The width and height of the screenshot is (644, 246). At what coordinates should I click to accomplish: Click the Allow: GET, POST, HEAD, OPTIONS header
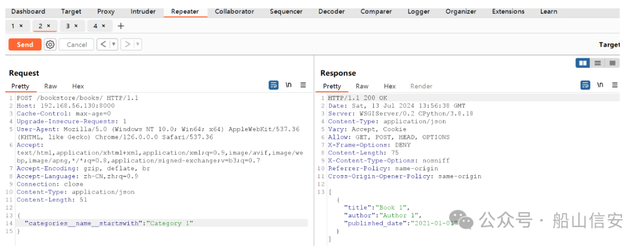[x=389, y=137]
